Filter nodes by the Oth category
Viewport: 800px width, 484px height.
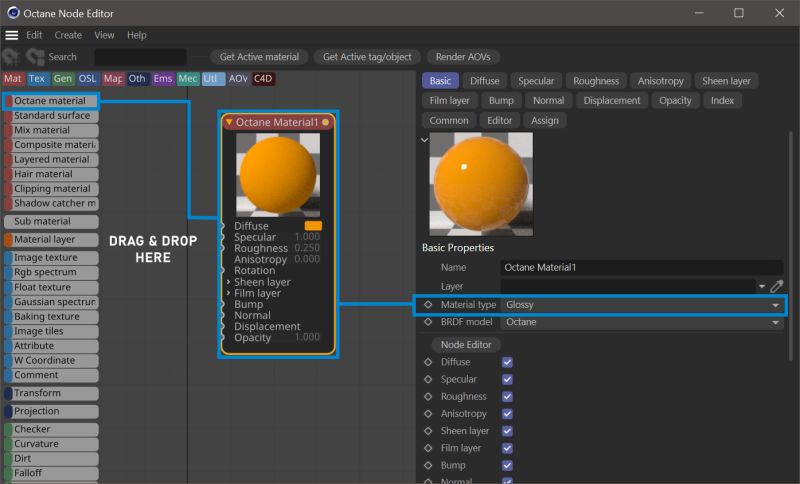[137, 79]
